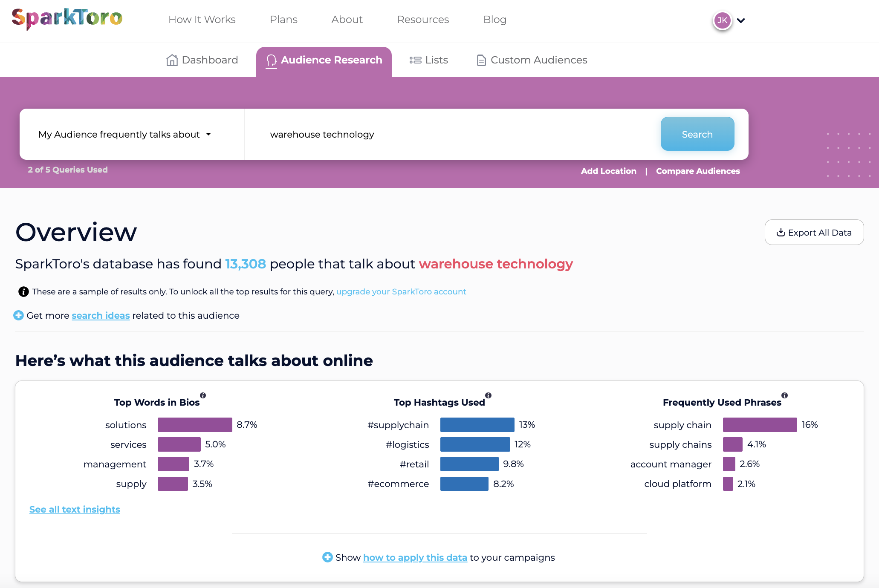Click Add Location
The image size is (879, 588).
coord(608,171)
